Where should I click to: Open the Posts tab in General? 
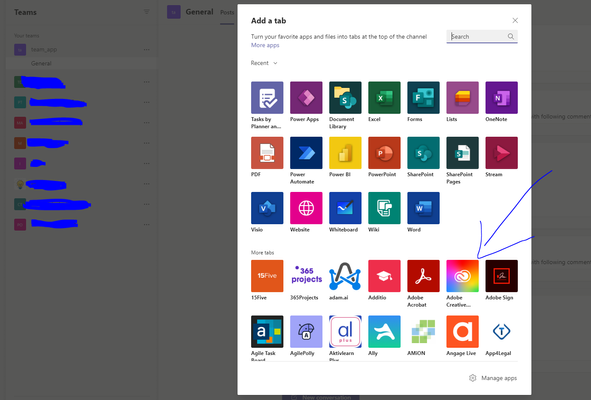pyautogui.click(x=227, y=12)
